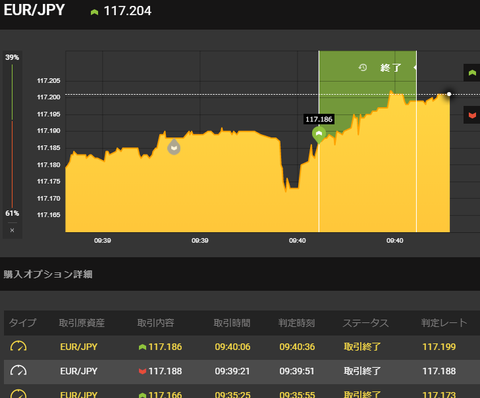
Task: Click the red down-arrow Low button
Action: [472, 115]
